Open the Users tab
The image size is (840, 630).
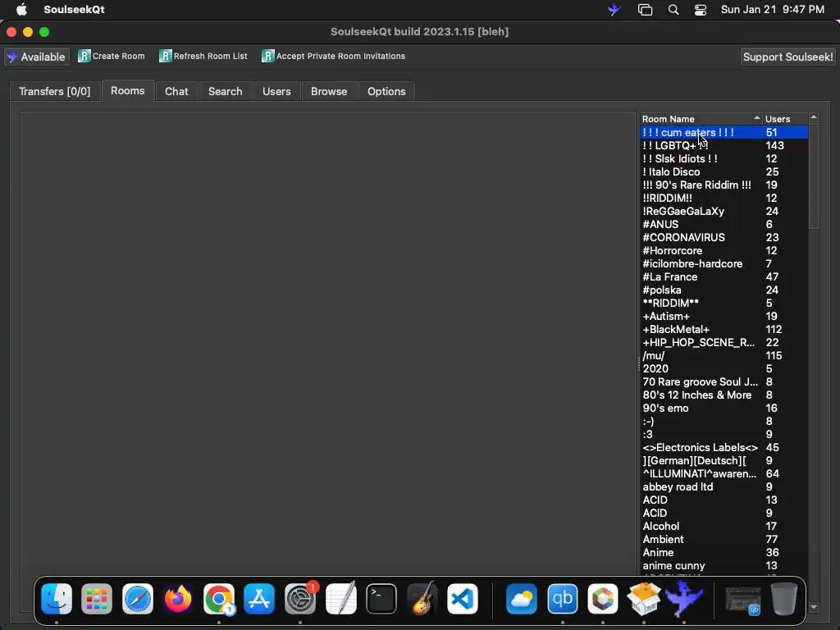tap(276, 92)
